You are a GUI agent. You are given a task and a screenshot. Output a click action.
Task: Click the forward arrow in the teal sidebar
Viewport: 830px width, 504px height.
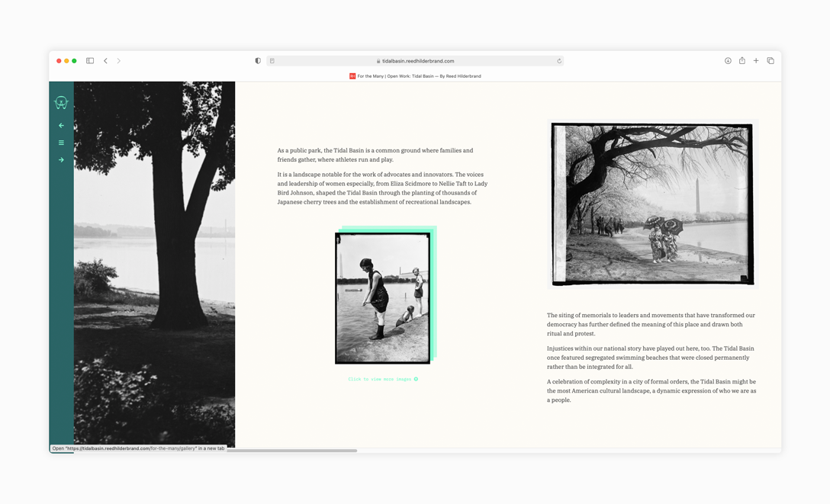click(61, 159)
